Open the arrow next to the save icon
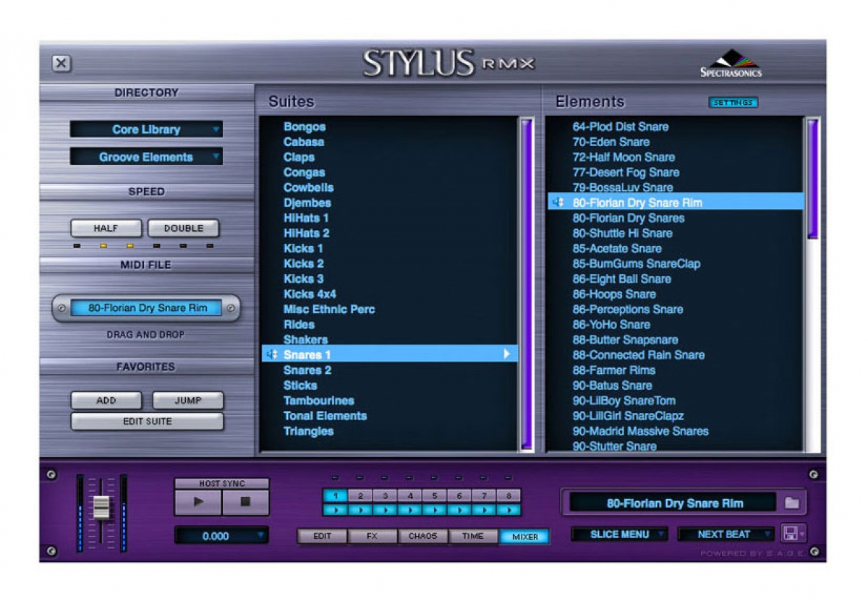868x601 pixels. (x=802, y=534)
